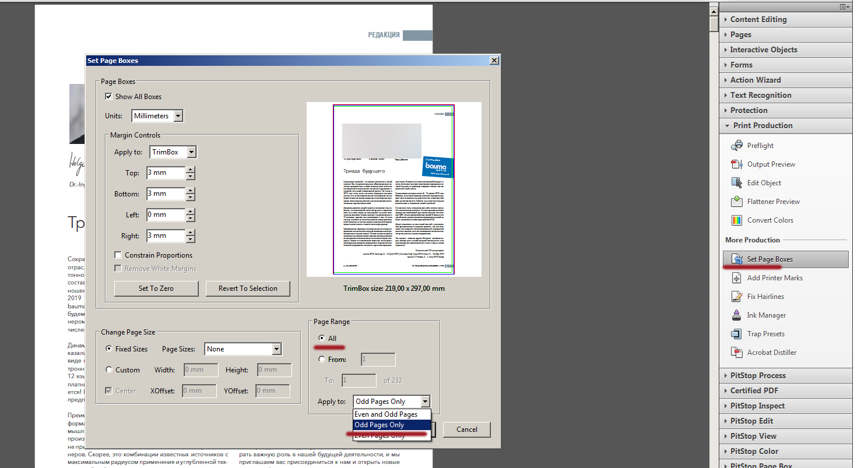The image size is (868, 468).
Task: Expand the PitStop Inspect panel
Action: click(x=785, y=406)
